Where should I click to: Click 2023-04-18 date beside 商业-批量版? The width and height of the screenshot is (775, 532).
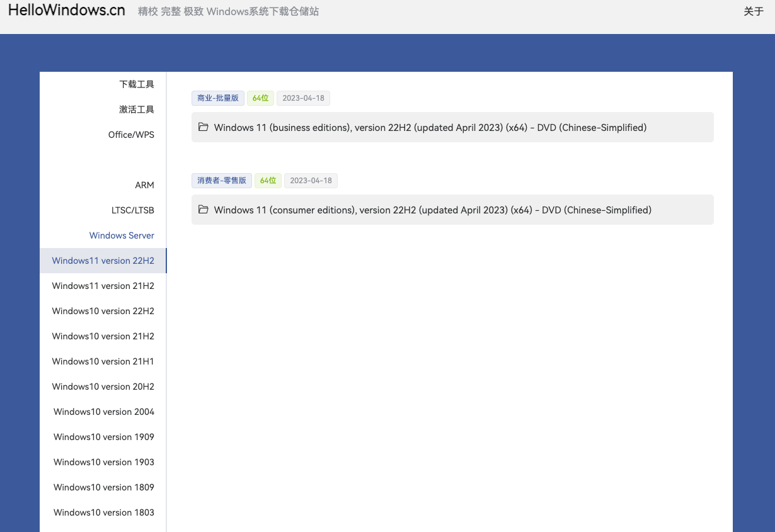(x=303, y=98)
